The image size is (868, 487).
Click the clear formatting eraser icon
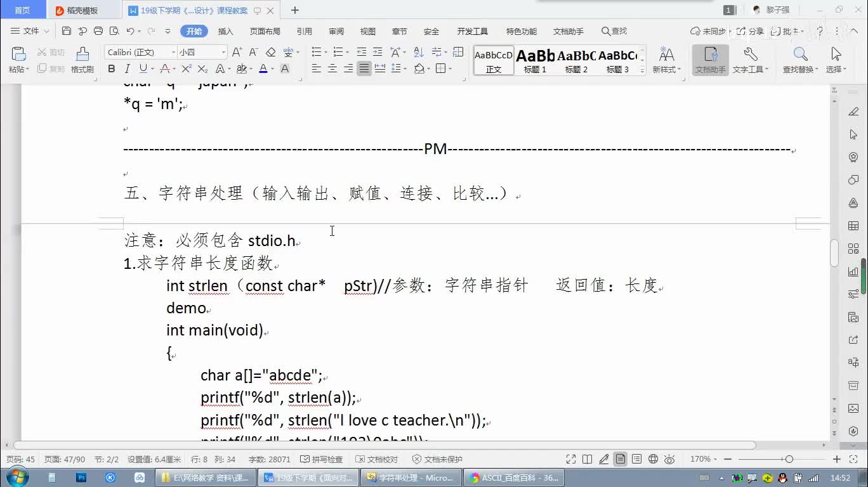click(x=271, y=52)
